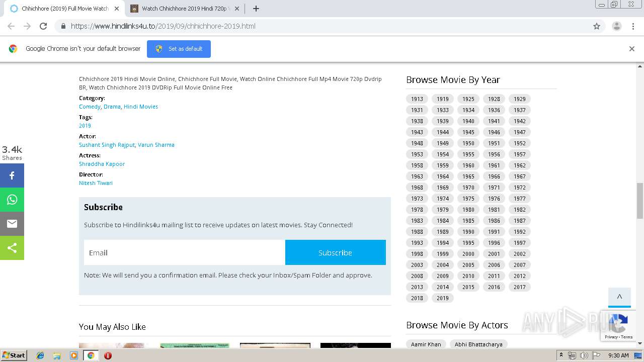Set Chrome as default browser
The image size is (644, 362).
(x=179, y=49)
